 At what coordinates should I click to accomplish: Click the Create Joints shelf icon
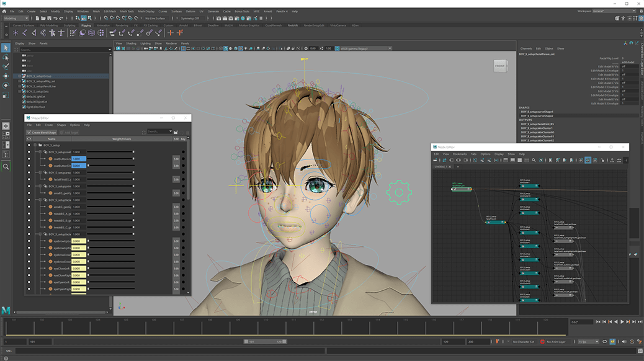(x=25, y=33)
